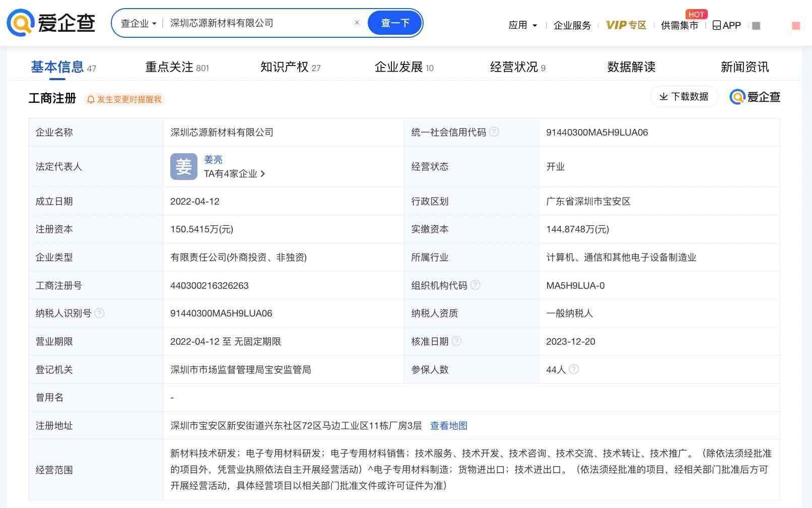Clear the search box with the x icon
The image size is (812, 508).
click(357, 23)
